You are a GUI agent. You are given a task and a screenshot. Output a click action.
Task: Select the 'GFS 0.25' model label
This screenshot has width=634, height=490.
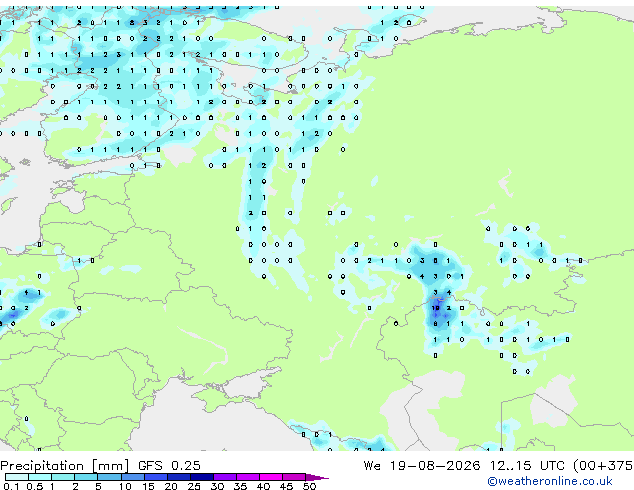(169, 466)
